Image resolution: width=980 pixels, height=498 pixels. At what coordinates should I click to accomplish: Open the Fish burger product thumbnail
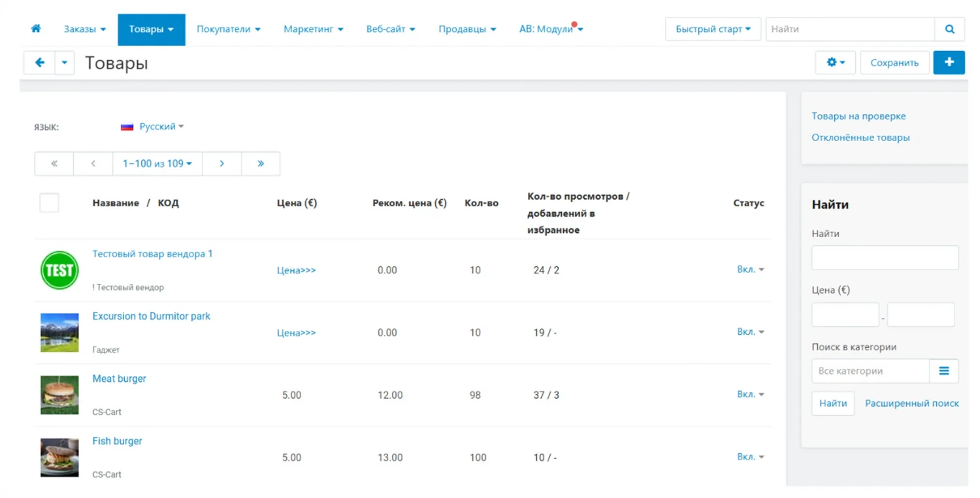click(59, 457)
